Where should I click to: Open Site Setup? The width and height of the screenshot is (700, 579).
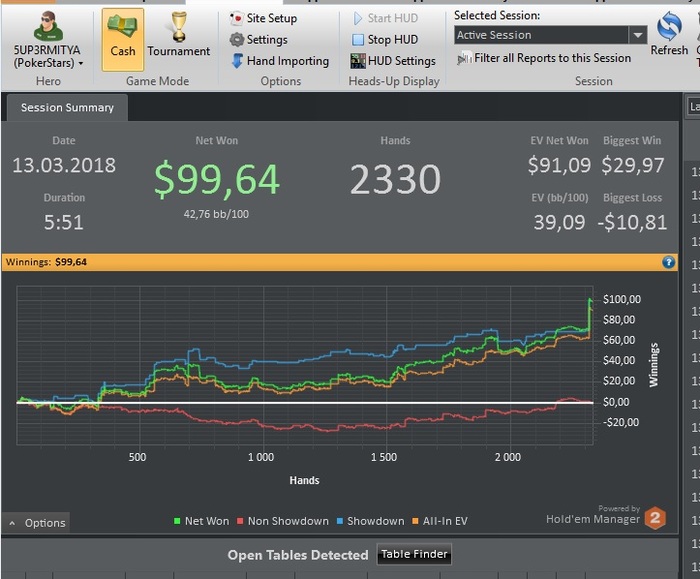click(263, 18)
